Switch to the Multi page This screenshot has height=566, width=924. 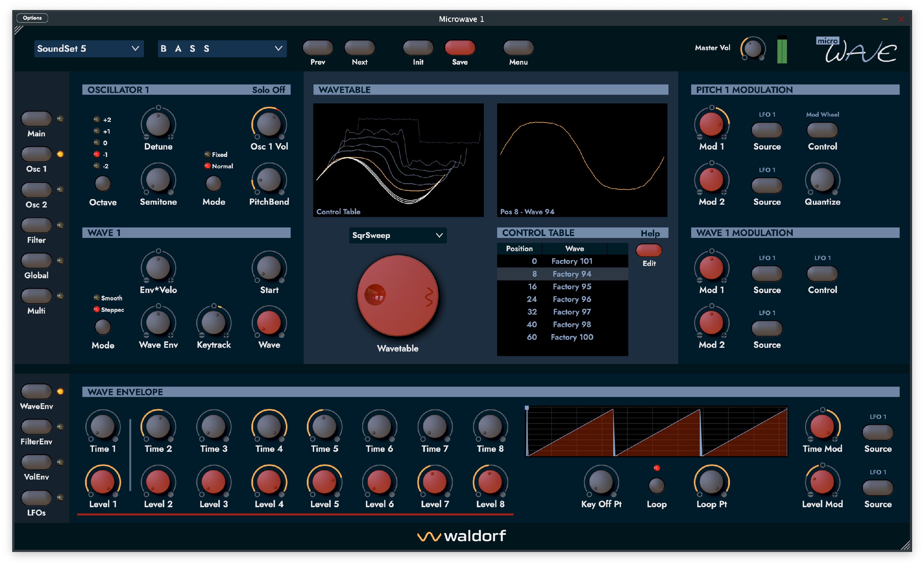(36, 296)
